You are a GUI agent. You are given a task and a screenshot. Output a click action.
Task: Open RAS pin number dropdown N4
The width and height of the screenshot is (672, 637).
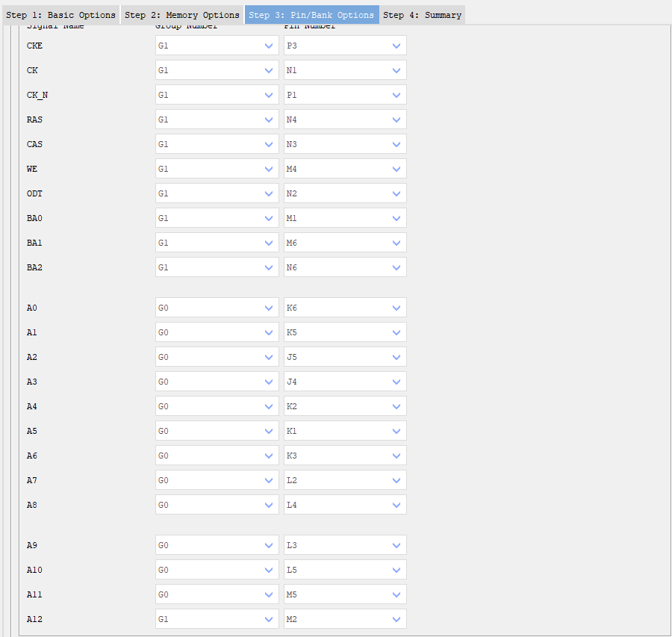coord(345,119)
